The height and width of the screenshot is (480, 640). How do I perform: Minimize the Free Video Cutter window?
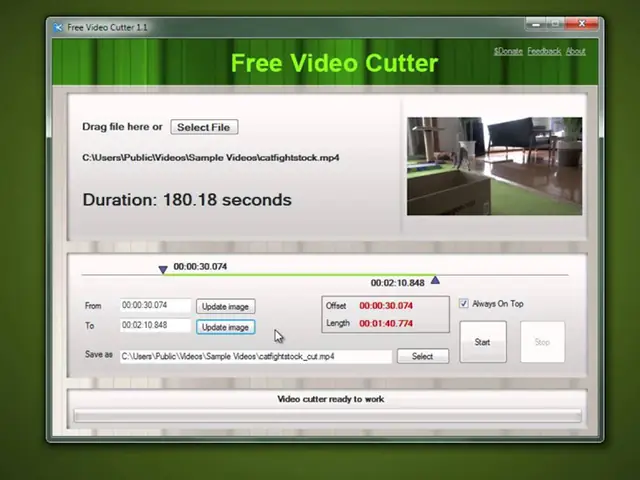pyautogui.click(x=536, y=24)
